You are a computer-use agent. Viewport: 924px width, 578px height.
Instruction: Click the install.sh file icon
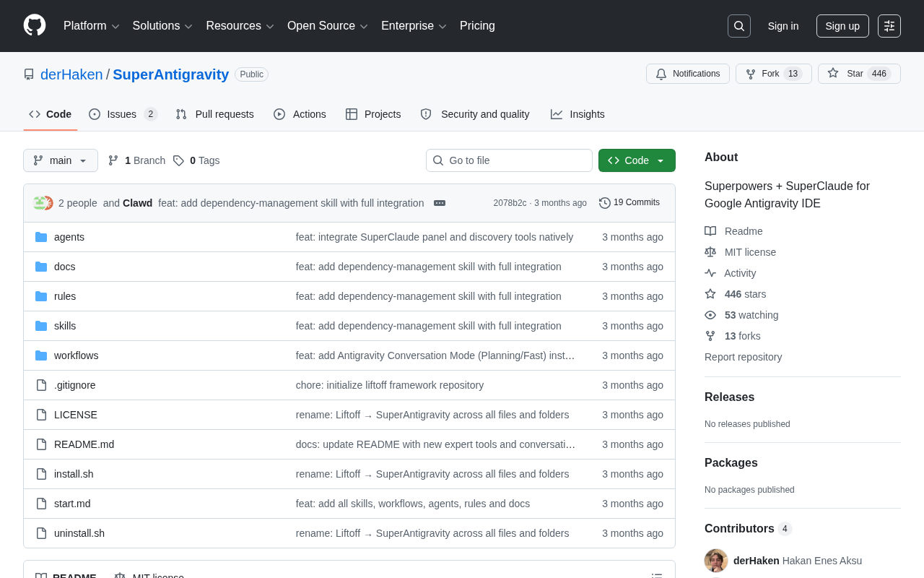[41, 474]
